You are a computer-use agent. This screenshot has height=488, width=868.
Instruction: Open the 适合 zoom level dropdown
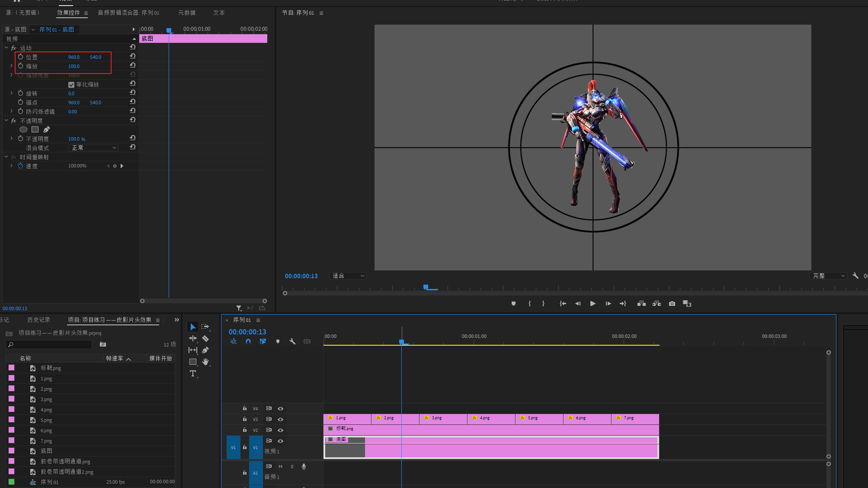coord(348,276)
